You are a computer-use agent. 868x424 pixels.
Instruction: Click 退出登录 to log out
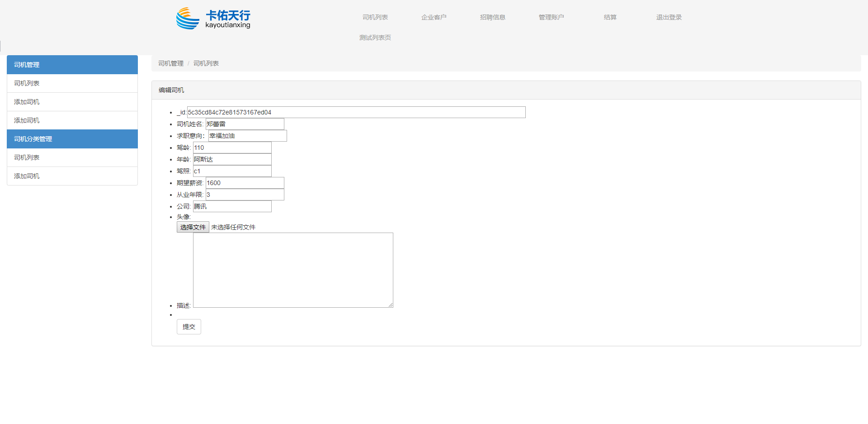669,17
